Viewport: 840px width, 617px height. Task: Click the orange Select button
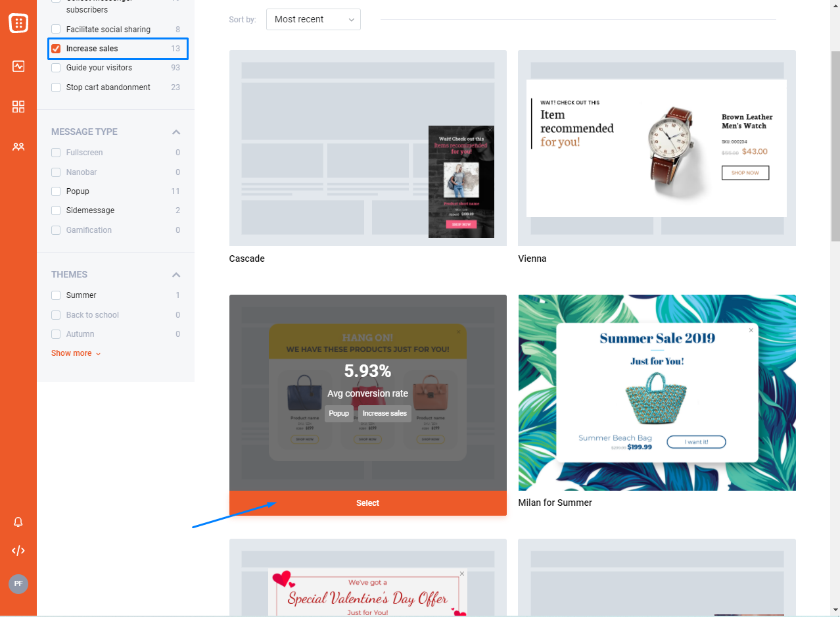pyautogui.click(x=368, y=503)
